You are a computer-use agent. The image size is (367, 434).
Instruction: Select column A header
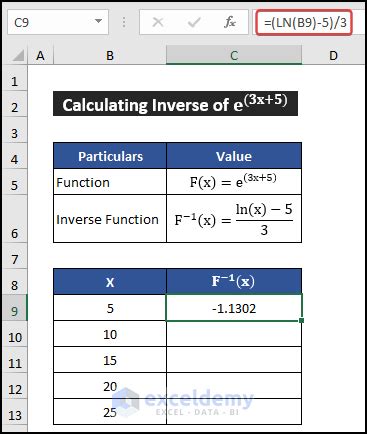(40, 55)
